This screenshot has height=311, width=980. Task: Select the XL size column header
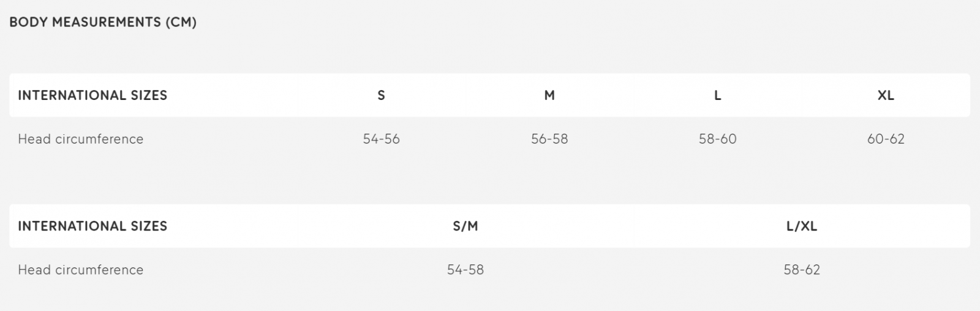click(886, 95)
